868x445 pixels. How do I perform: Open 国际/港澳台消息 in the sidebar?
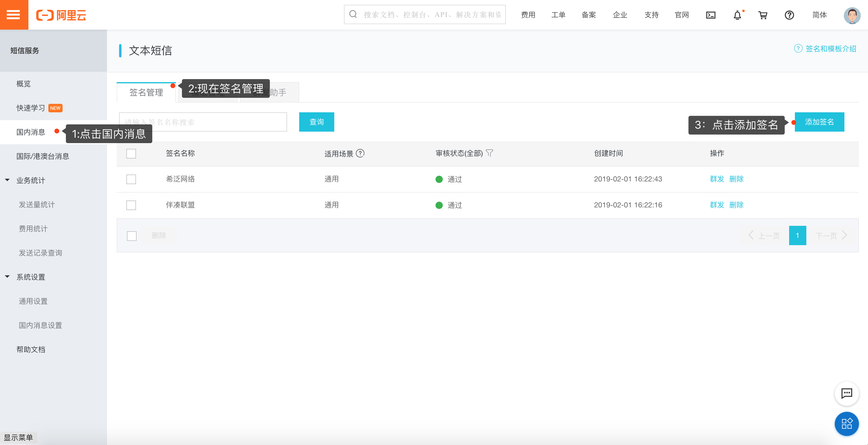pyautogui.click(x=43, y=156)
